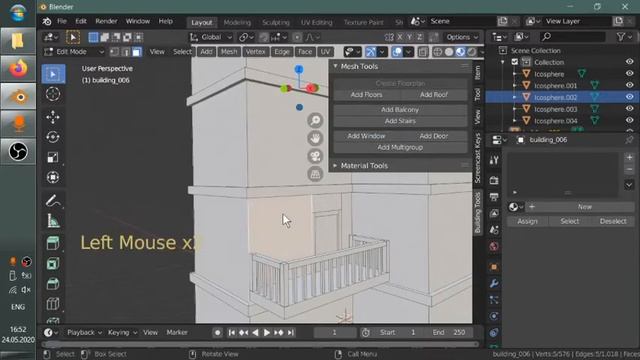Select the Cursor tool in toolbar
The image size is (640, 360).
coord(53,94)
